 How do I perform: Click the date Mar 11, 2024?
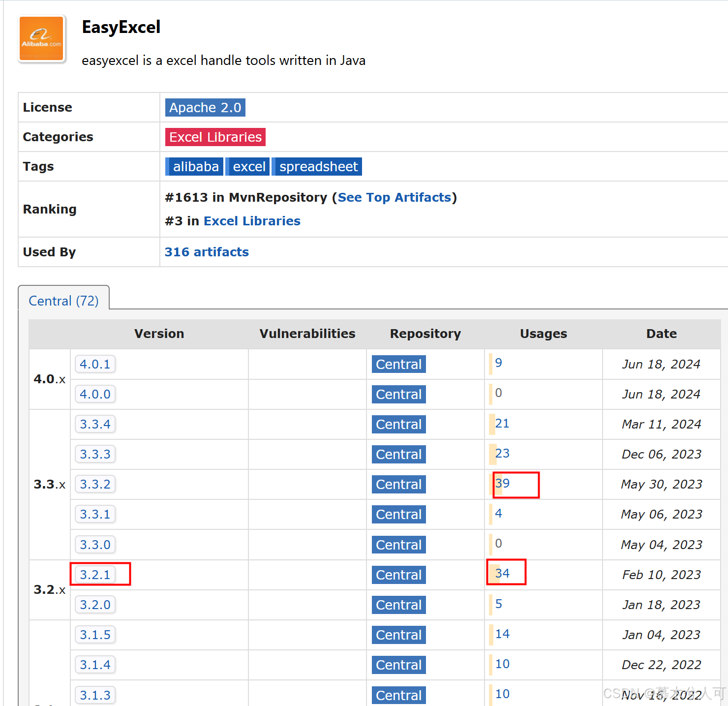tap(662, 424)
